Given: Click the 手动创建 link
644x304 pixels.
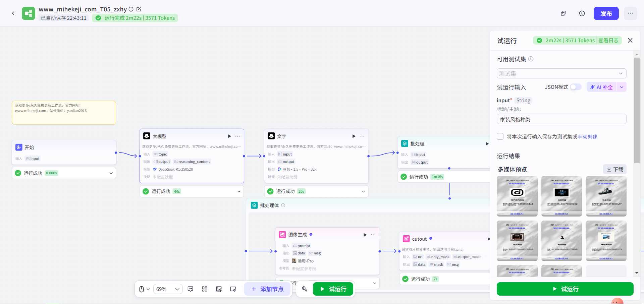Looking at the screenshot, I should [x=587, y=137].
